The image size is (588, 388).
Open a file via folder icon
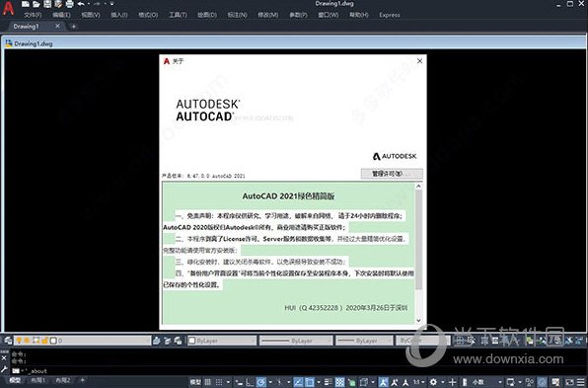36,4
